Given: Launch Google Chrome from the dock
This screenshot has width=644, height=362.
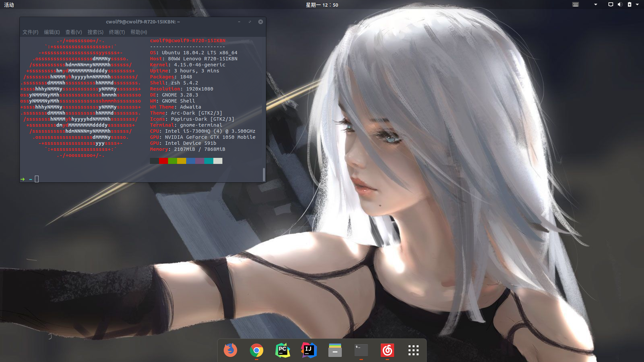Looking at the screenshot, I should pos(257,350).
